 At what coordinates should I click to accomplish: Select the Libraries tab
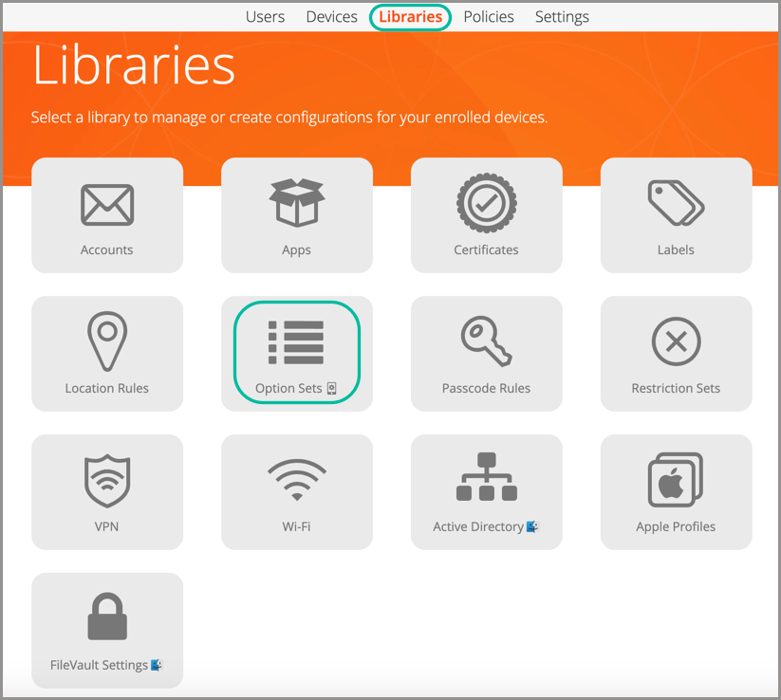[410, 17]
